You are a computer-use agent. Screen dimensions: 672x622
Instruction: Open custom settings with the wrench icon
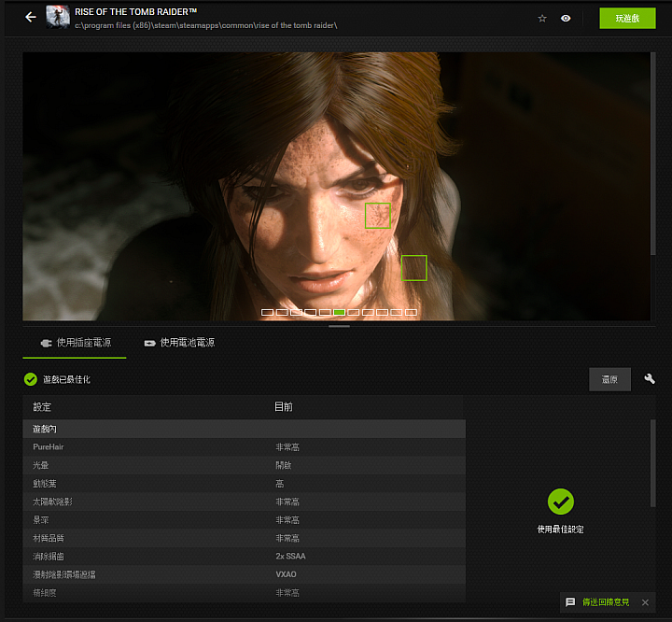pyautogui.click(x=650, y=379)
